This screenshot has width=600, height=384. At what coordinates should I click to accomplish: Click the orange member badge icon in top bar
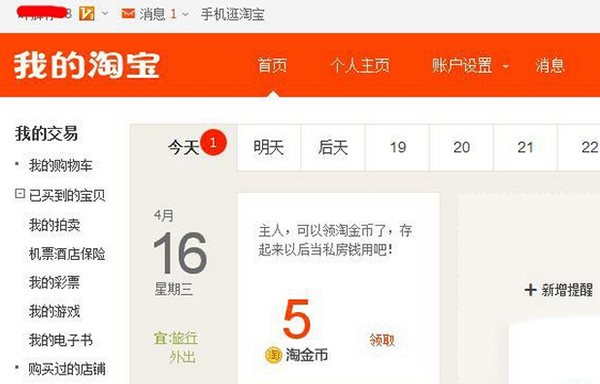pos(86,14)
